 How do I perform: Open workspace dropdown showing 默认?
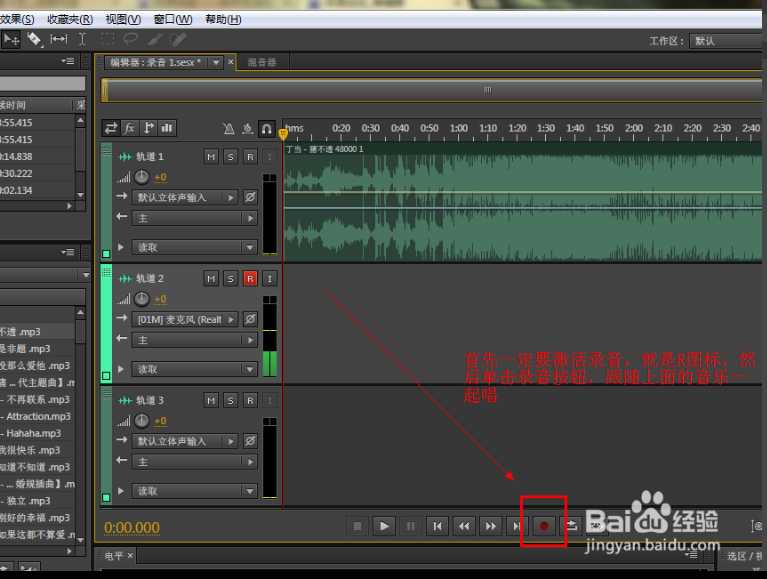(x=727, y=41)
